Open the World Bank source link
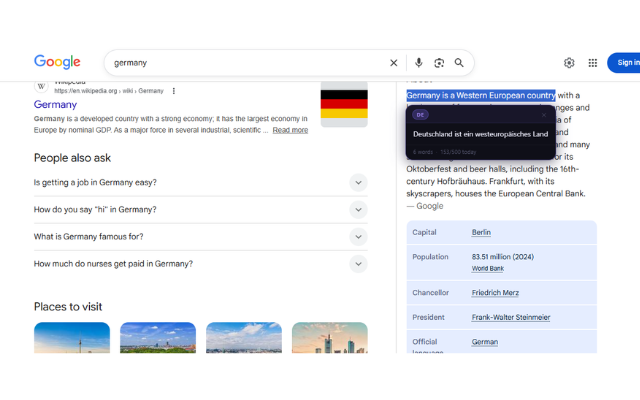Image resolution: width=640 pixels, height=400 pixels. (x=488, y=269)
